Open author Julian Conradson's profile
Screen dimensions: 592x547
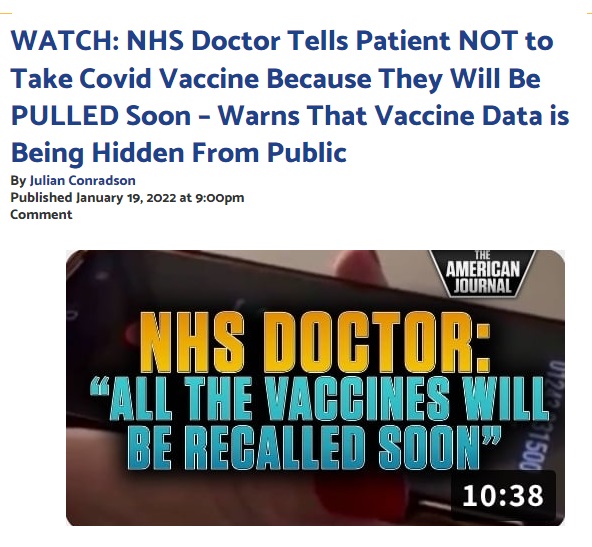[82, 180]
